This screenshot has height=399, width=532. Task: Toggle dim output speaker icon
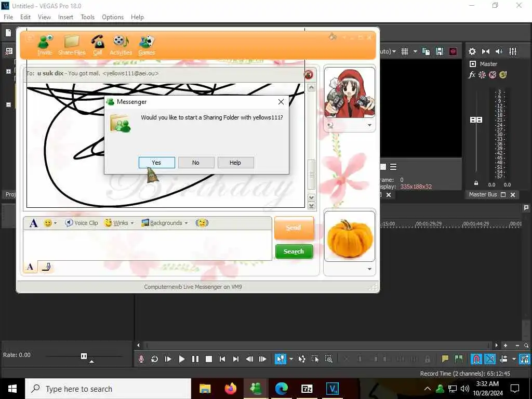click(x=499, y=51)
